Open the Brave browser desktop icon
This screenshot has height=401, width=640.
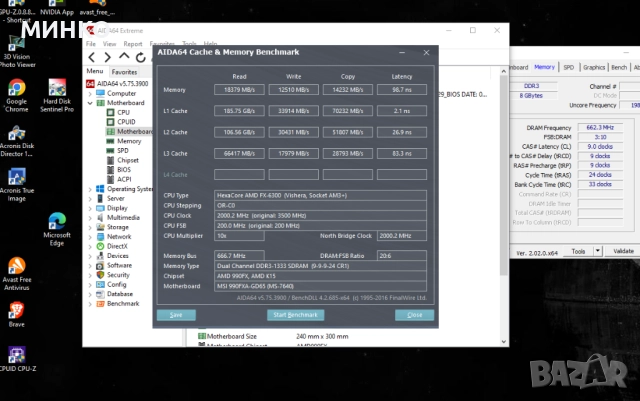pos(17,309)
